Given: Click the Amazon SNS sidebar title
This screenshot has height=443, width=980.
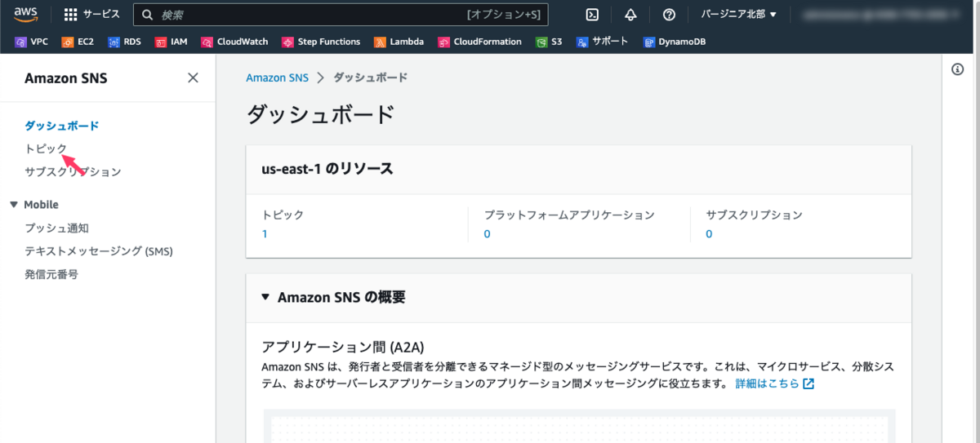Looking at the screenshot, I should 66,78.
